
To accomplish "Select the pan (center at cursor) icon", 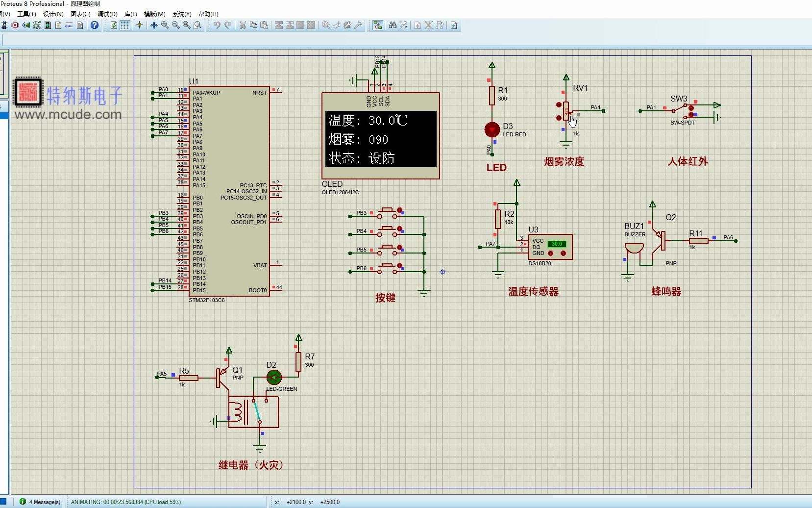I will point(154,25).
